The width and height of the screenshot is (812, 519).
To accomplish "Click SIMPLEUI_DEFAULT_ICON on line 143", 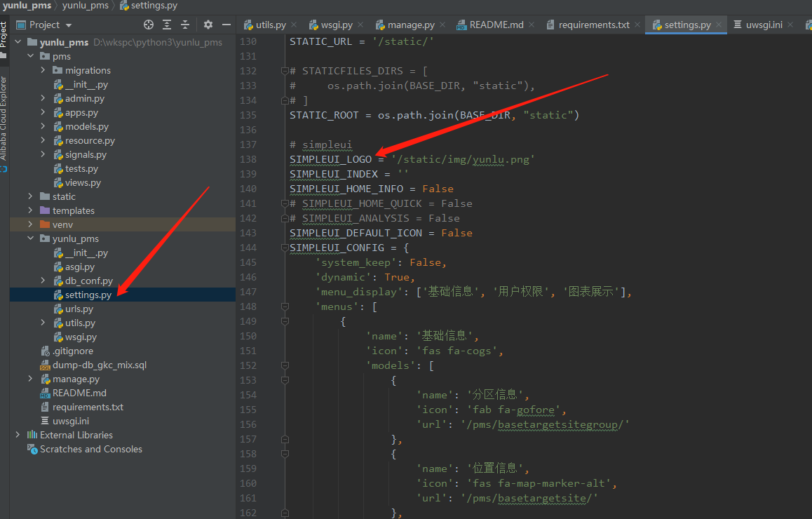I will point(356,233).
